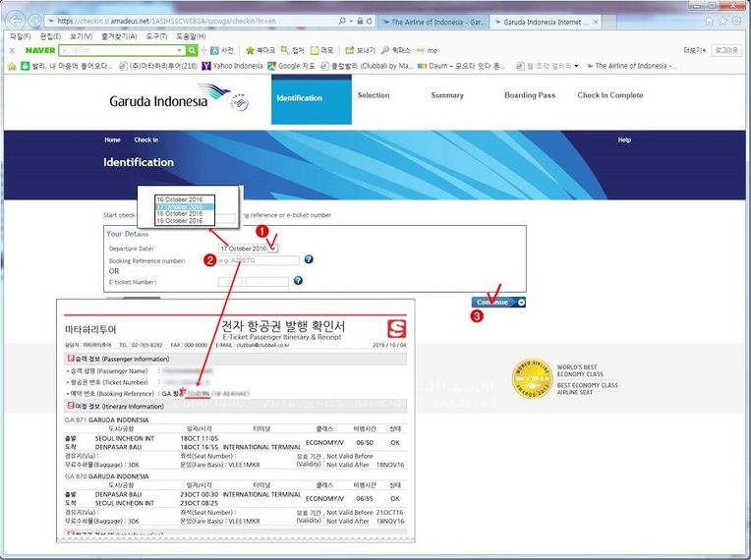The width and height of the screenshot is (751, 560).
Task: Open the browser Home icon
Action: pos(710,21)
